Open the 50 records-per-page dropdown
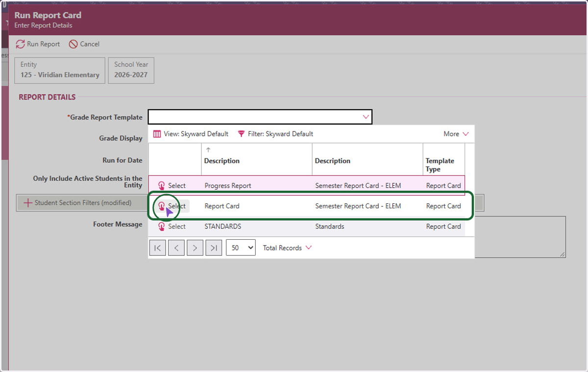The width and height of the screenshot is (588, 372). coord(241,248)
